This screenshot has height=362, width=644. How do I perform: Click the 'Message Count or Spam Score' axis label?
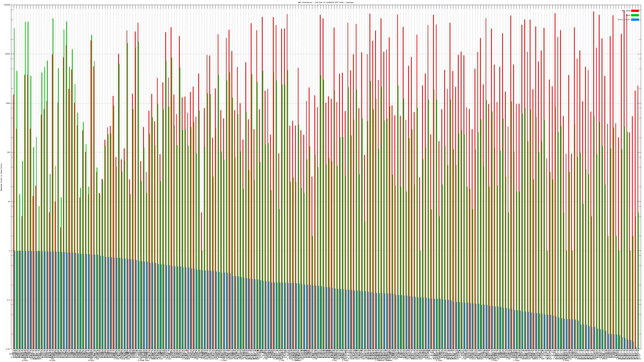[1, 177]
